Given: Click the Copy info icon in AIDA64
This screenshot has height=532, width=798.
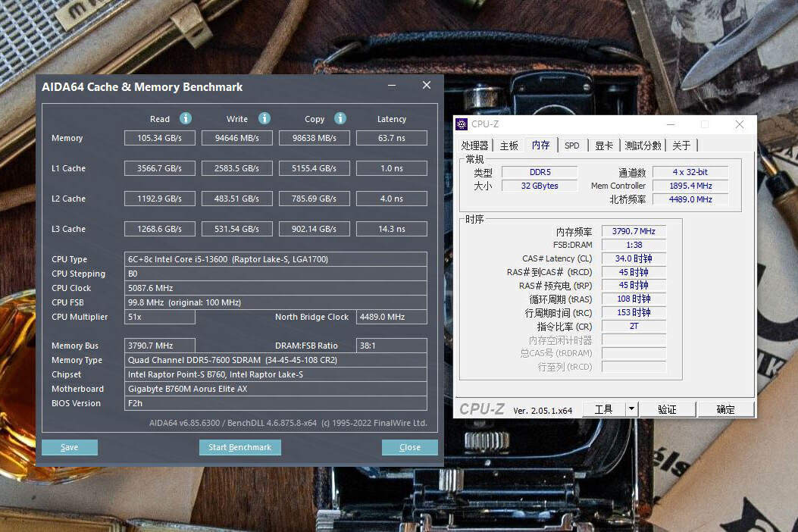Looking at the screenshot, I should (x=340, y=119).
